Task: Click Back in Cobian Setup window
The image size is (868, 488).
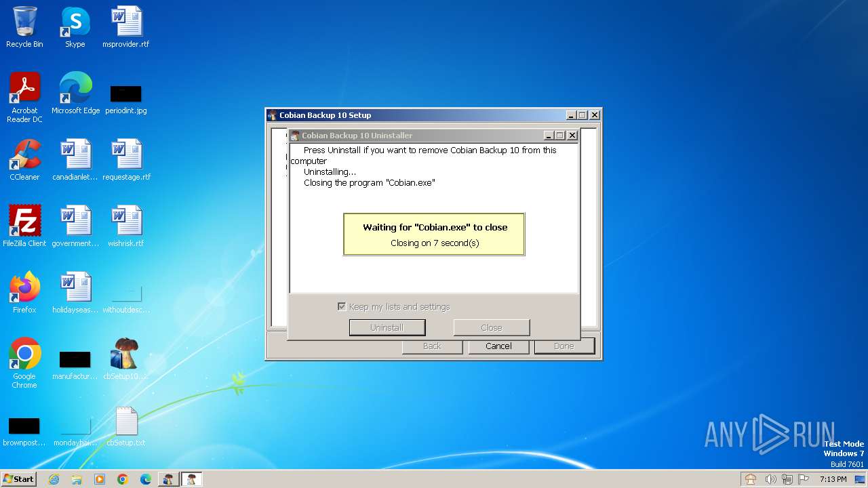Action: 432,346
